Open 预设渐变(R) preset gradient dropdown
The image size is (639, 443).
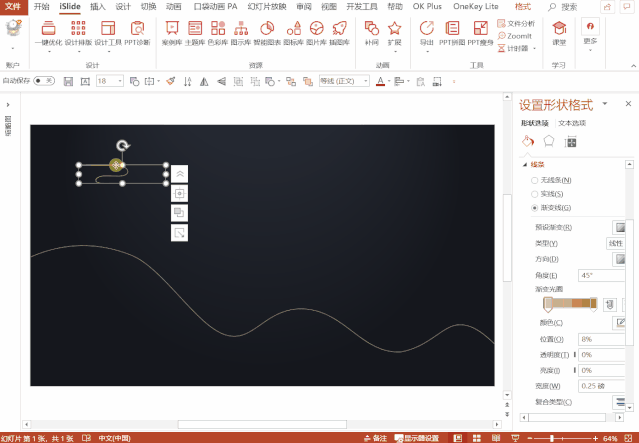pos(619,227)
